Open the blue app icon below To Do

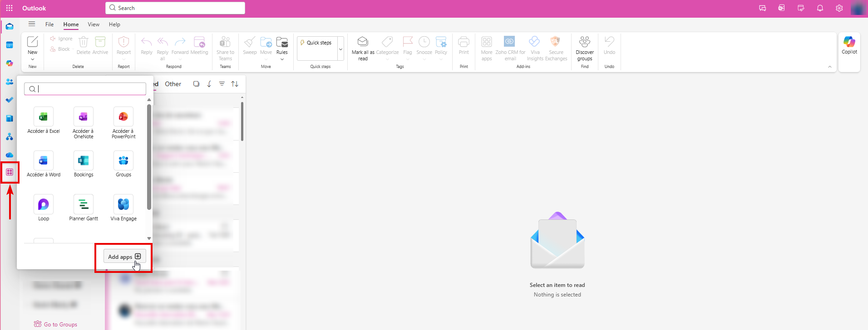pos(10,118)
